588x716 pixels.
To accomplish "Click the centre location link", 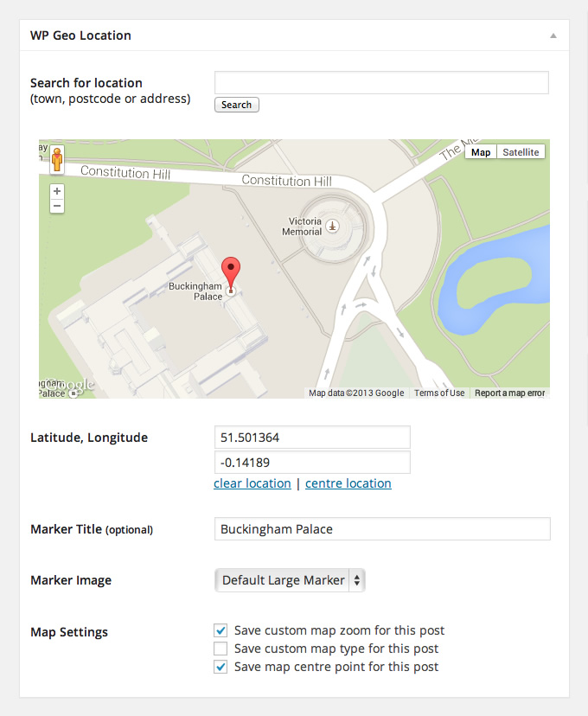I will 348,483.
